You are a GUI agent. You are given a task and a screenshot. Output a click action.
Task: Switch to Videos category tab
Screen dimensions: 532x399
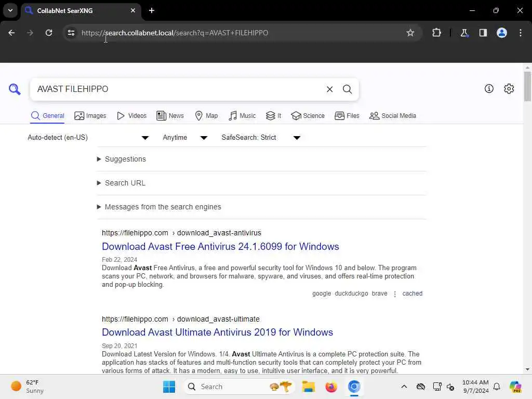point(131,116)
